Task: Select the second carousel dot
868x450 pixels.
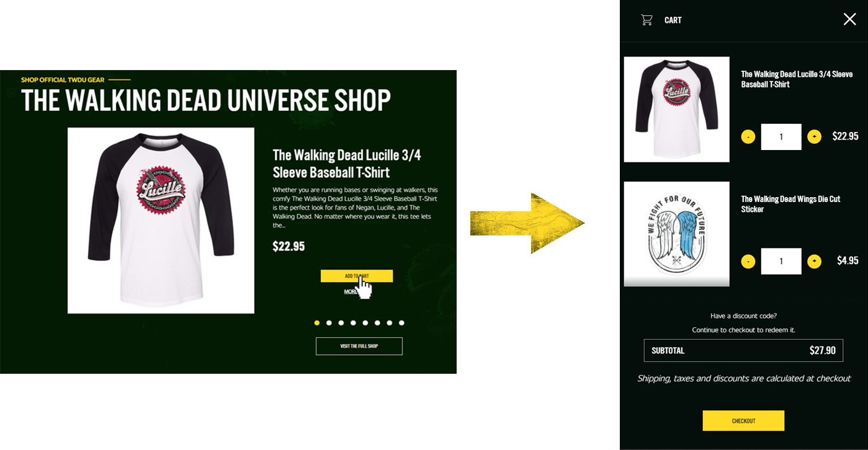Action: click(x=329, y=323)
